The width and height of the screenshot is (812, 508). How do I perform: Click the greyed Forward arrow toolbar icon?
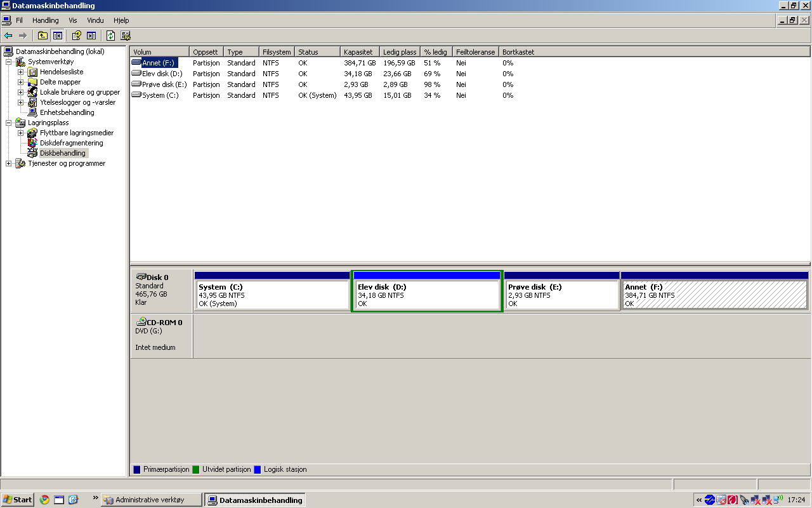tap(23, 36)
